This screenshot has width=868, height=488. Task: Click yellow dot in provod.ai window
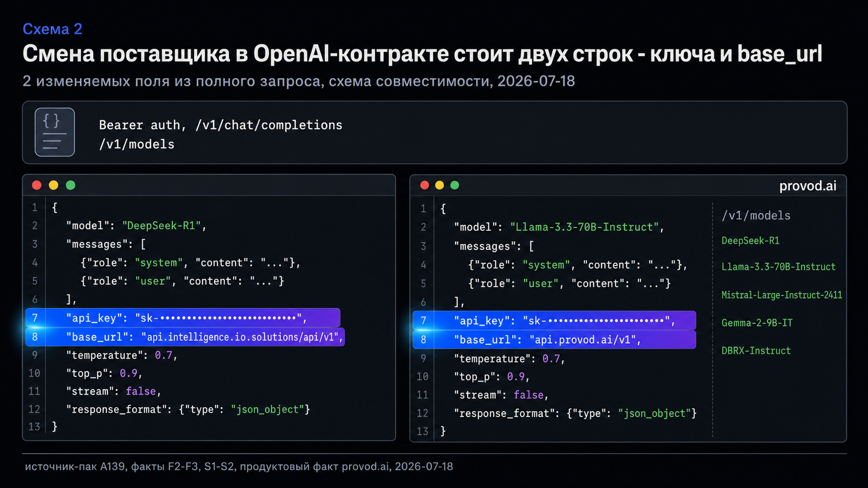pos(439,185)
